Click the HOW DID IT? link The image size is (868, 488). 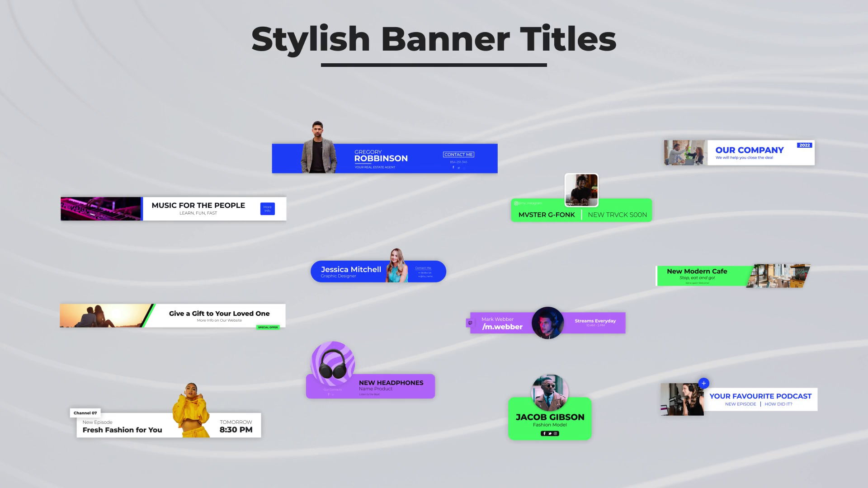[778, 404]
